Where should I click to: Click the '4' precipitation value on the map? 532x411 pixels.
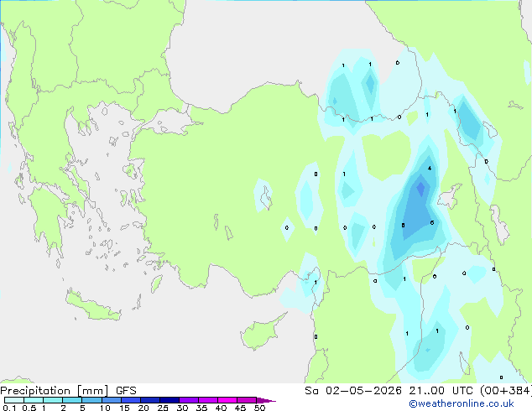tap(430, 169)
